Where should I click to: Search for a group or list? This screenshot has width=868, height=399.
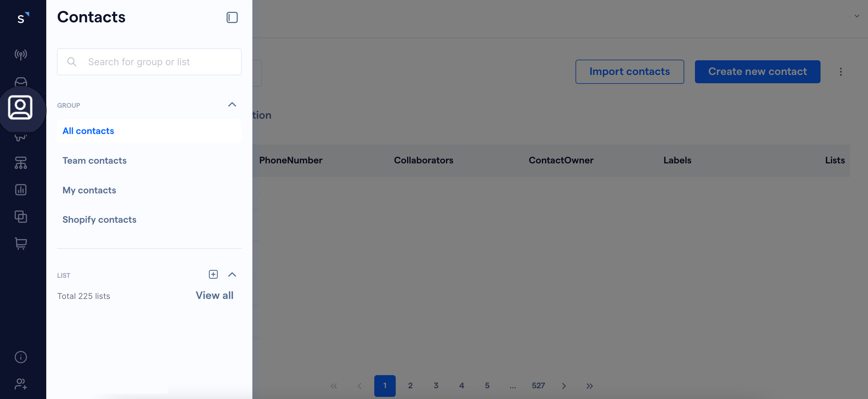coord(149,62)
